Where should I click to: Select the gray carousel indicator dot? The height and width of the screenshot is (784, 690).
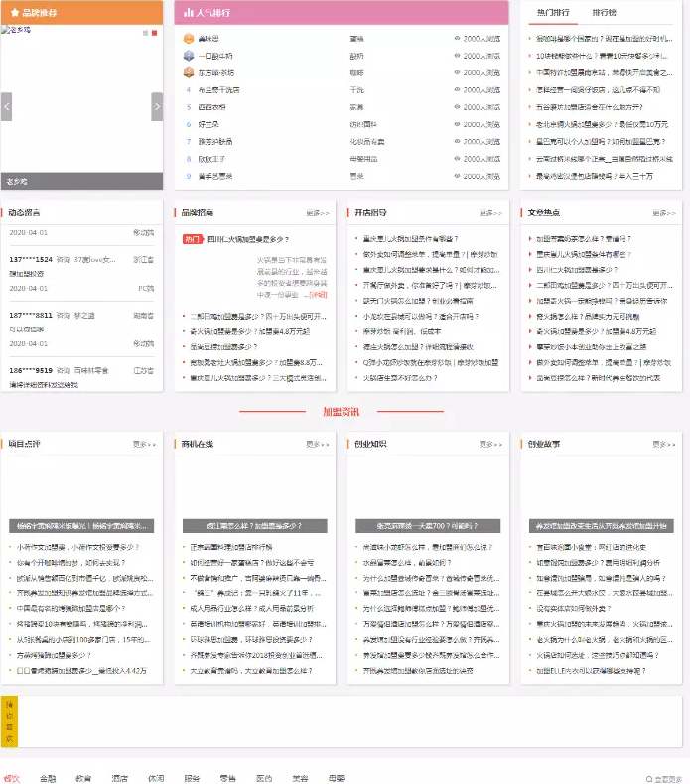146,33
